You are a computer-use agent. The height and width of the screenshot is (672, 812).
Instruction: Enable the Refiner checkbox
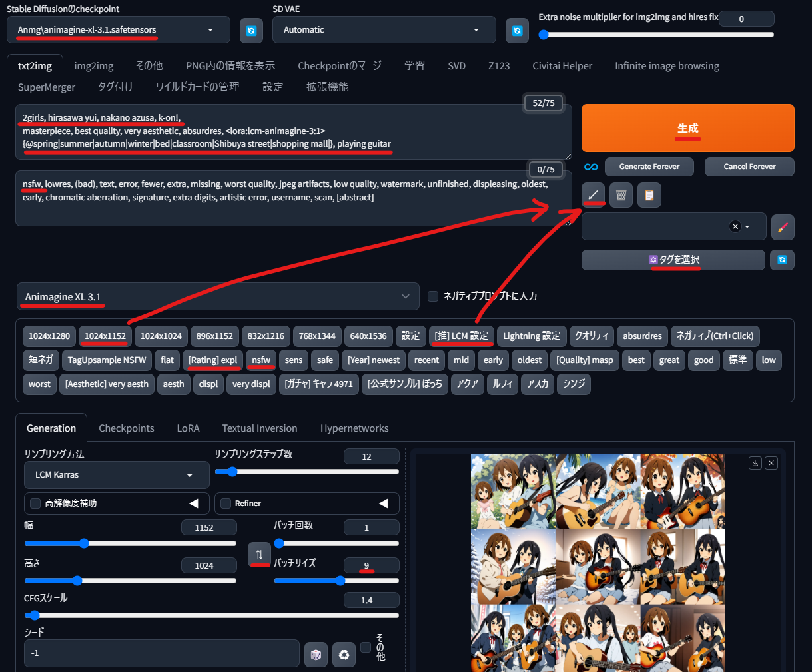226,504
